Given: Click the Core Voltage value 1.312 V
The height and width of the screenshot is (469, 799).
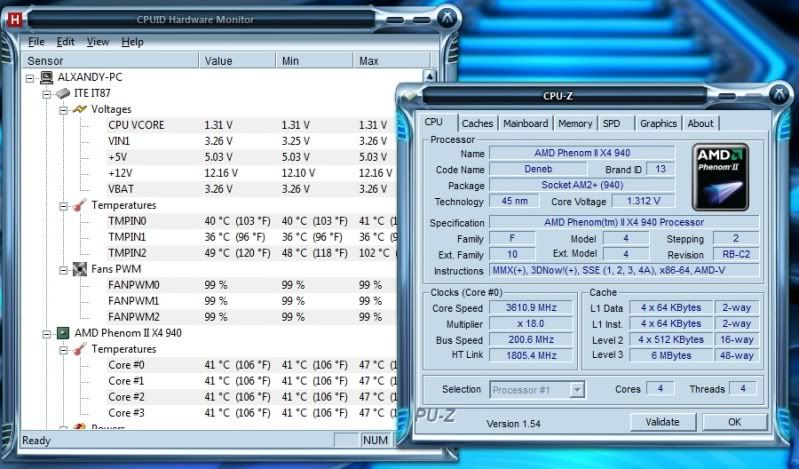Looking at the screenshot, I should pyautogui.click(x=643, y=201).
